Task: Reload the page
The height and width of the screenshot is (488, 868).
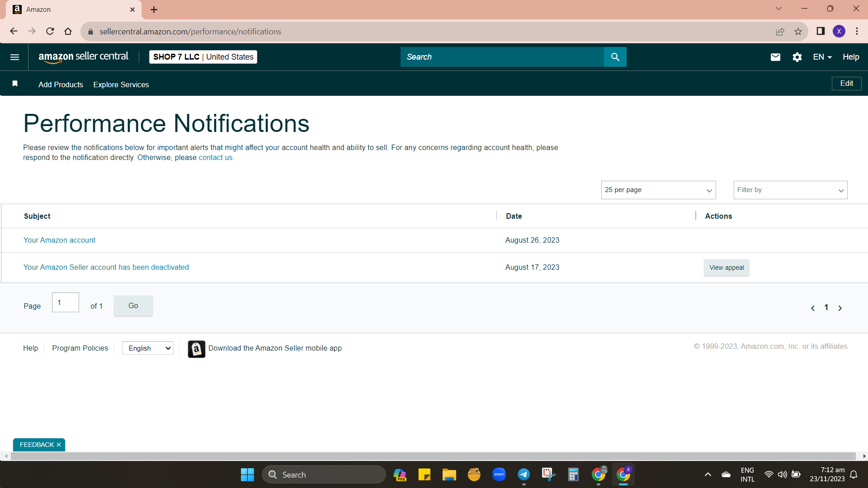Action: 50,31
